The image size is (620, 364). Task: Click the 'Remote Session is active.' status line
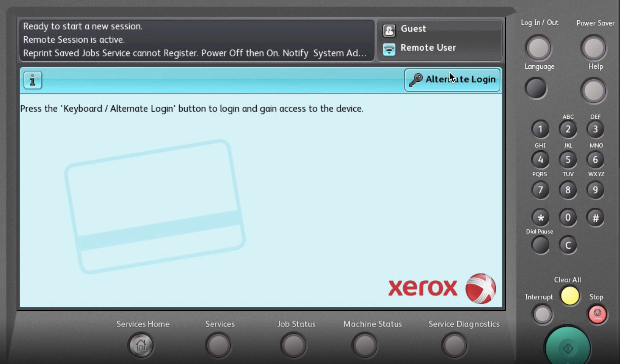[x=74, y=40]
